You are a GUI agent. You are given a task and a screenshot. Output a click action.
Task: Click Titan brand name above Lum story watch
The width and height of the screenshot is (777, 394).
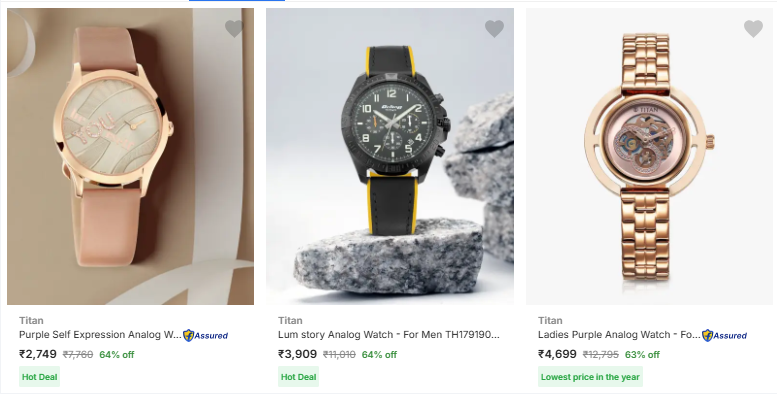click(290, 321)
